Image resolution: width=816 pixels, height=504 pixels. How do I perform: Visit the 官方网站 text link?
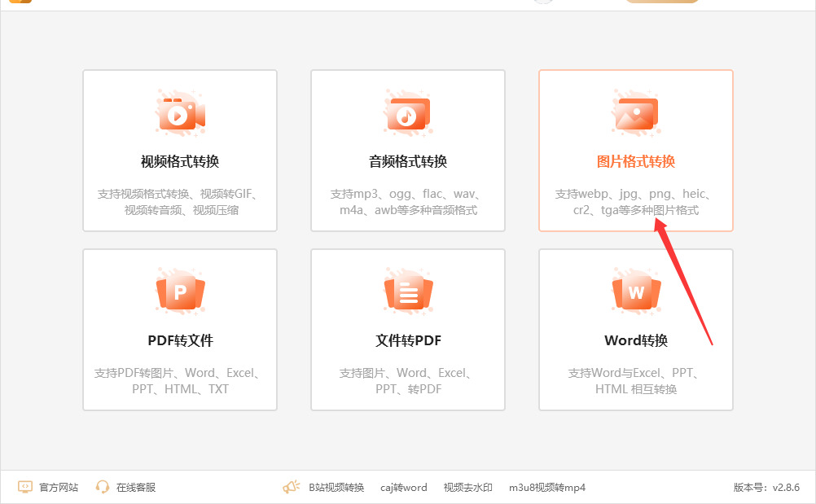click(x=59, y=488)
